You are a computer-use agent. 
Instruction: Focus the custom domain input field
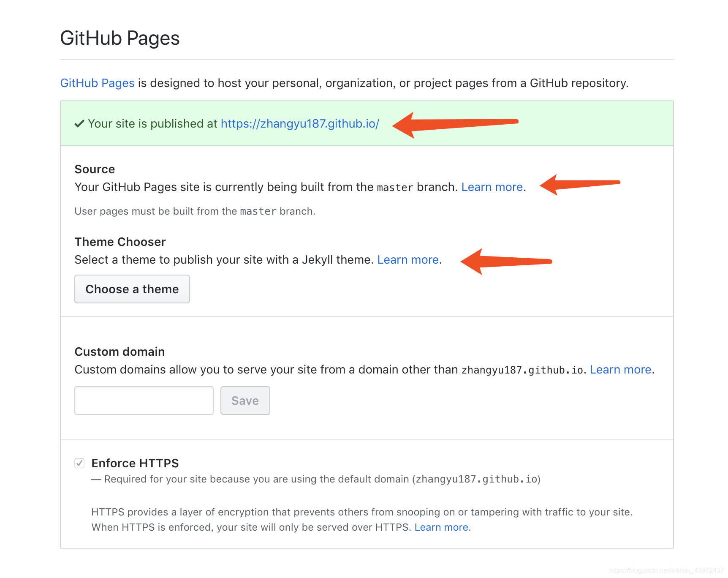(144, 401)
